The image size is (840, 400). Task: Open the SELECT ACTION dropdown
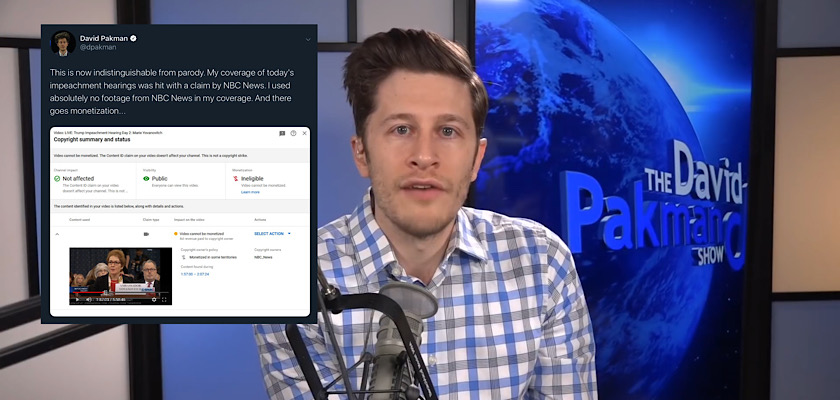click(272, 233)
